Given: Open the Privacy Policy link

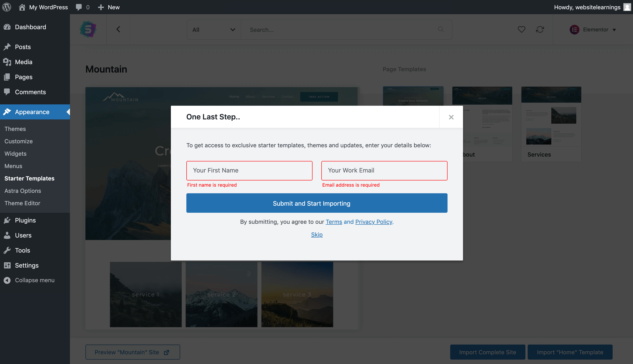Looking at the screenshot, I should [x=374, y=222].
